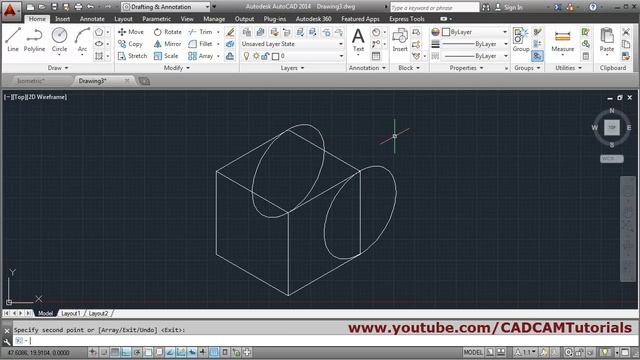Open the View ribbon tab

coord(187,19)
